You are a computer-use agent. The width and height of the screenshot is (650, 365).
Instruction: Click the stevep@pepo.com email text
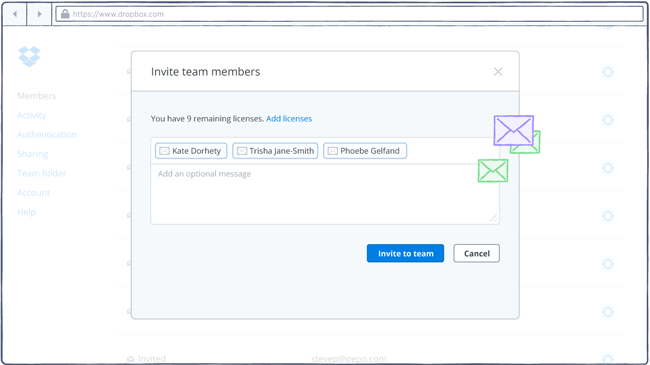[x=349, y=359]
